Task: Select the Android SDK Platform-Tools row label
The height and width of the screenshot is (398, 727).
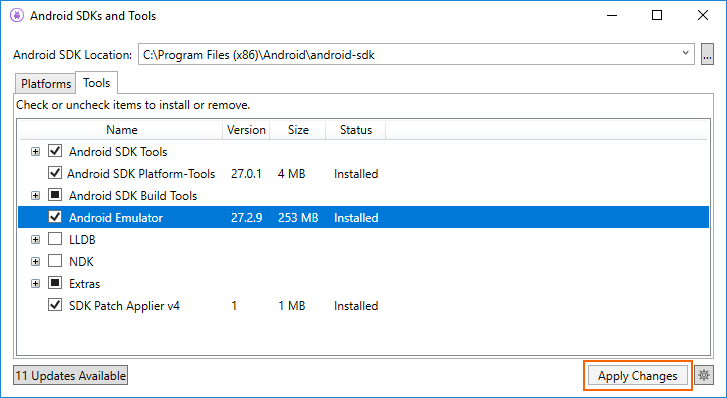Action: pyautogui.click(x=141, y=174)
